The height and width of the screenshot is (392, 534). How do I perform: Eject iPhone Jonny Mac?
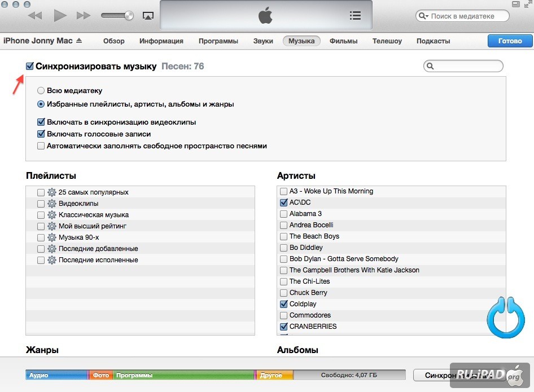(x=79, y=41)
